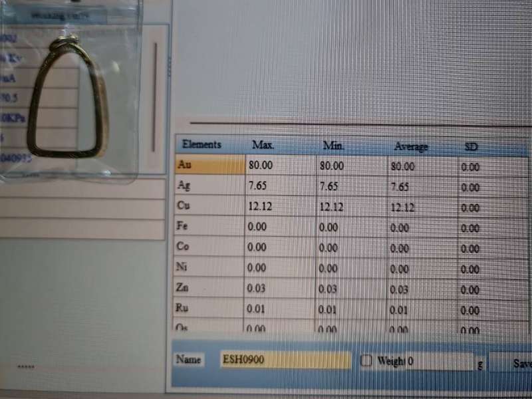The height and width of the screenshot is (399, 532).
Task: Click the Ni element cell
Action: [209, 267]
